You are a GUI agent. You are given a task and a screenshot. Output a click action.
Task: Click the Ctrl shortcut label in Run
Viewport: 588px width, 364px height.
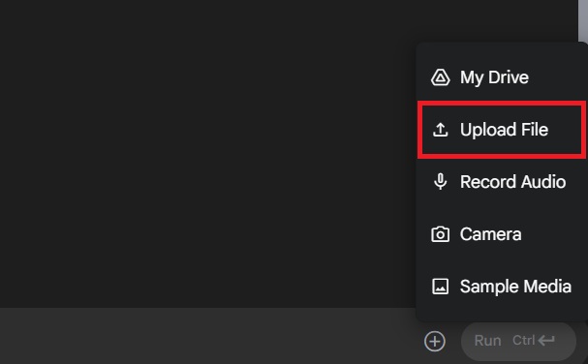coord(523,341)
